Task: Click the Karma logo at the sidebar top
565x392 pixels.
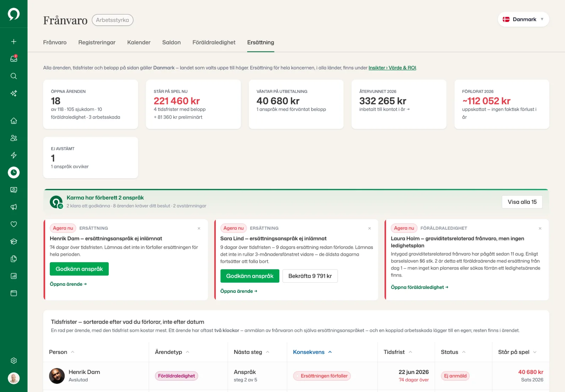Action: coord(14,14)
